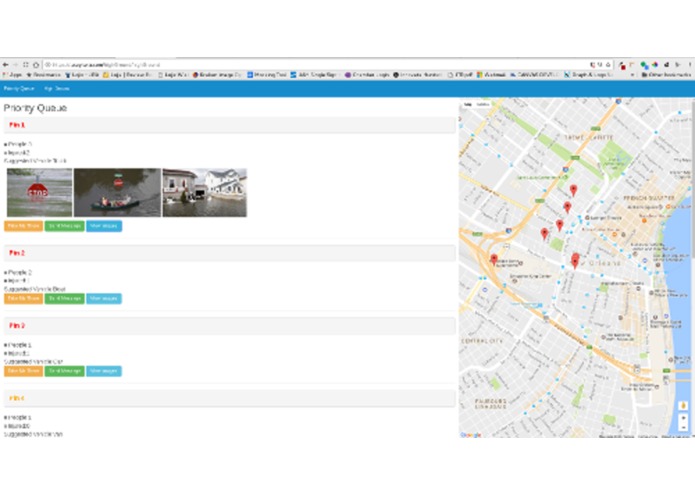Expand the bookmarks bar overflow arrow
The width and height of the screenshot is (695, 494).
[633, 75]
